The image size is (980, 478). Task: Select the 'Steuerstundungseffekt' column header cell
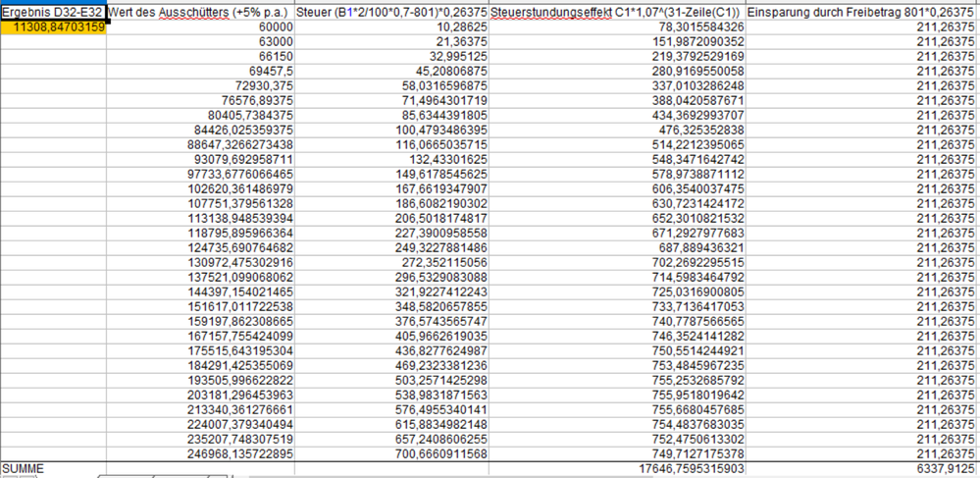616,11
